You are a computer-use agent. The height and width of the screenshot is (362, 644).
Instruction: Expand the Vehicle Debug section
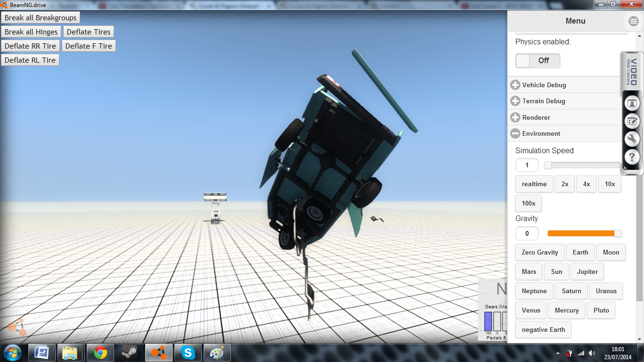point(565,85)
